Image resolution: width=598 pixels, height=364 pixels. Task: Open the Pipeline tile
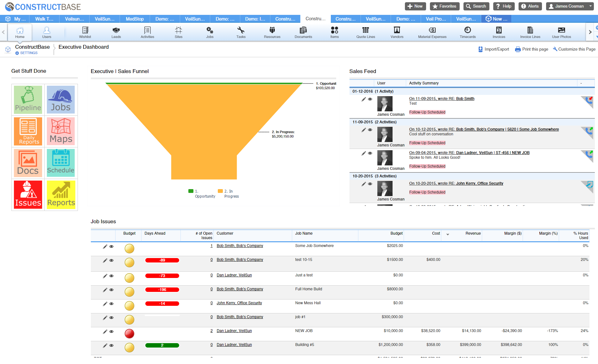28,100
